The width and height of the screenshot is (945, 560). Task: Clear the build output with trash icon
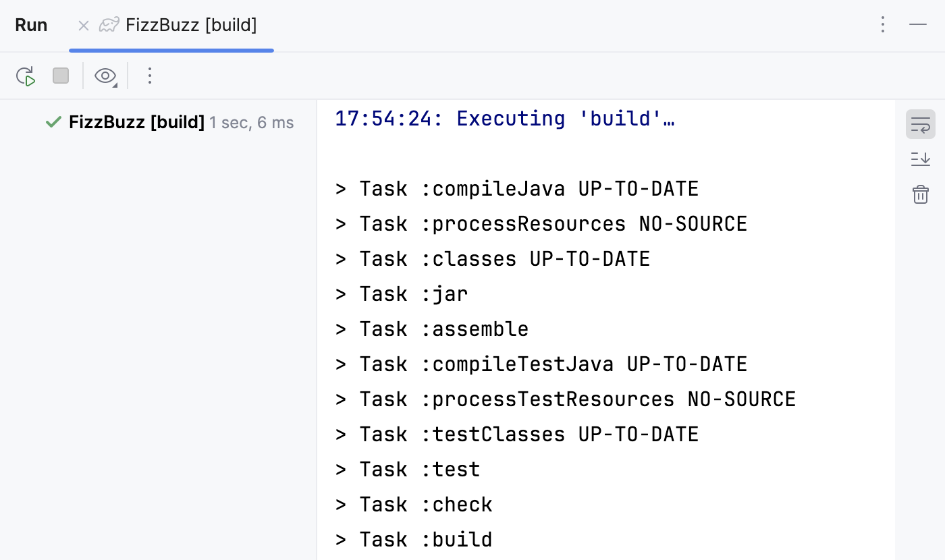920,194
